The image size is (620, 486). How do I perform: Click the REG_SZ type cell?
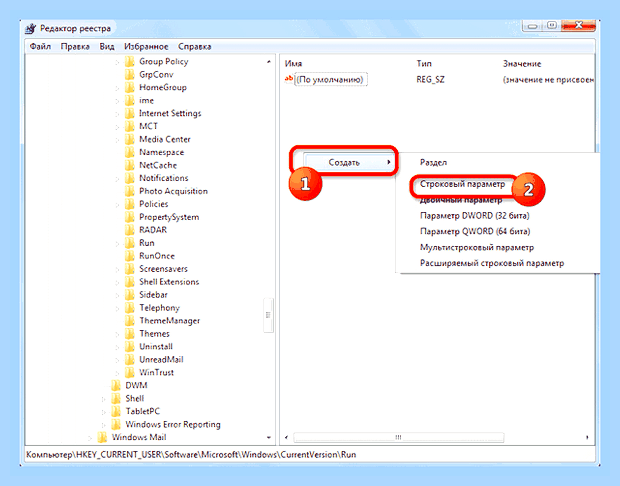pyautogui.click(x=430, y=79)
